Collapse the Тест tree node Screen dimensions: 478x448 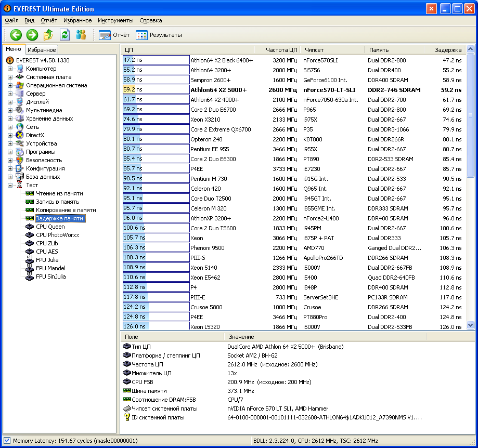pyautogui.click(x=10, y=185)
